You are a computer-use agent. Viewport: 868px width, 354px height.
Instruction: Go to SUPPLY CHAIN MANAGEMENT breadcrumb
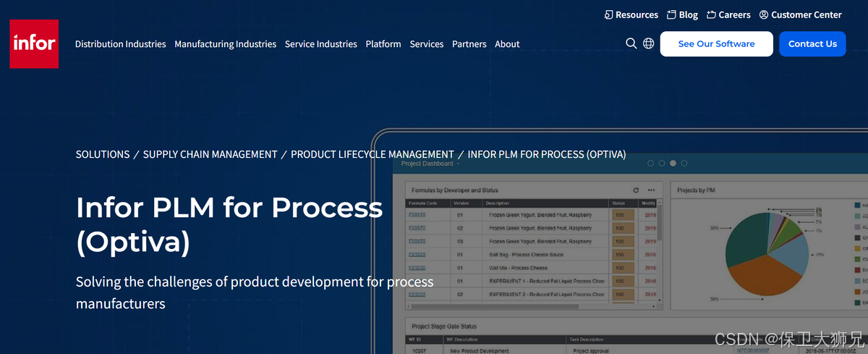[210, 154]
